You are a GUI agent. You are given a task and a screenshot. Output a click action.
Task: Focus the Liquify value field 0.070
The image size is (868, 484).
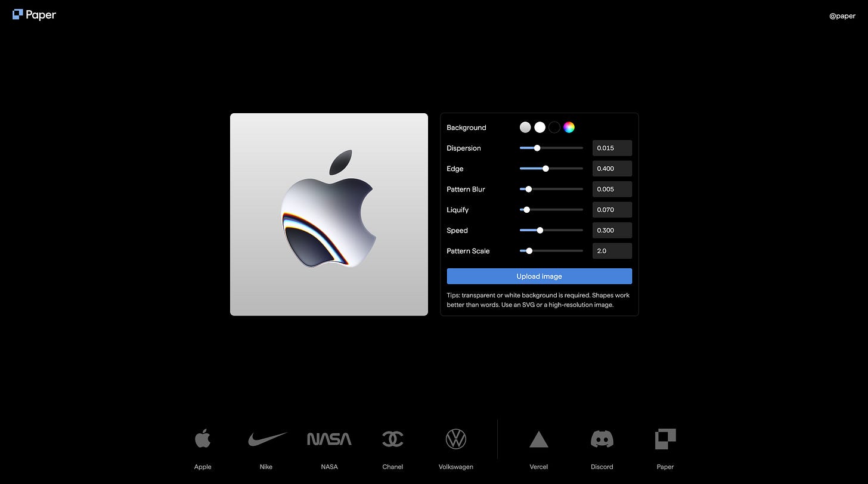pyautogui.click(x=612, y=210)
